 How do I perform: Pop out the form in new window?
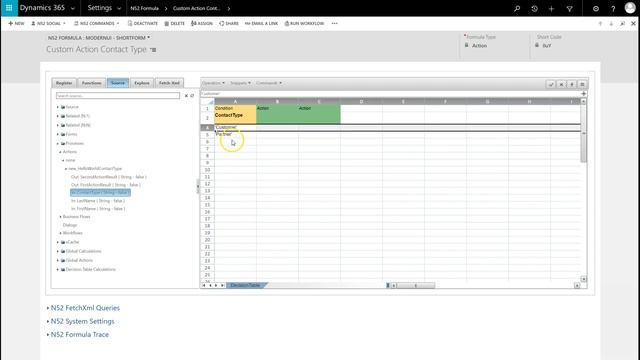pos(622,24)
